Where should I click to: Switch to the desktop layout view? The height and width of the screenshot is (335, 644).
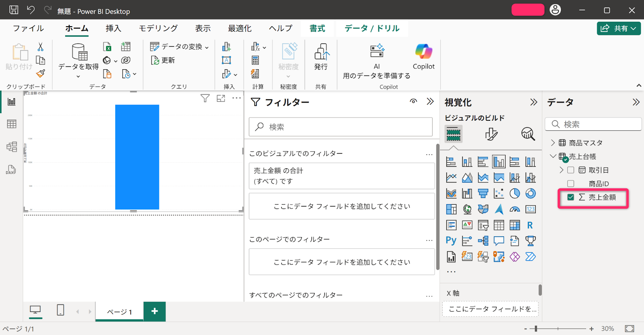pyautogui.click(x=35, y=310)
